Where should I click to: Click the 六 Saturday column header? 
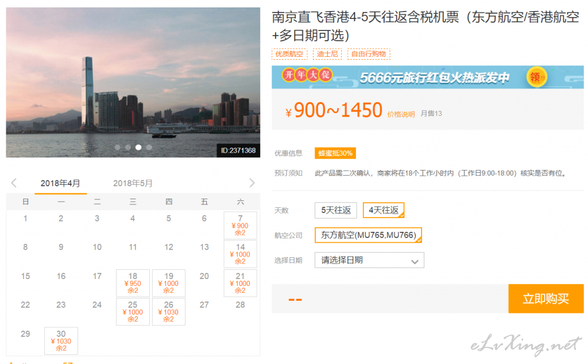pos(241,202)
